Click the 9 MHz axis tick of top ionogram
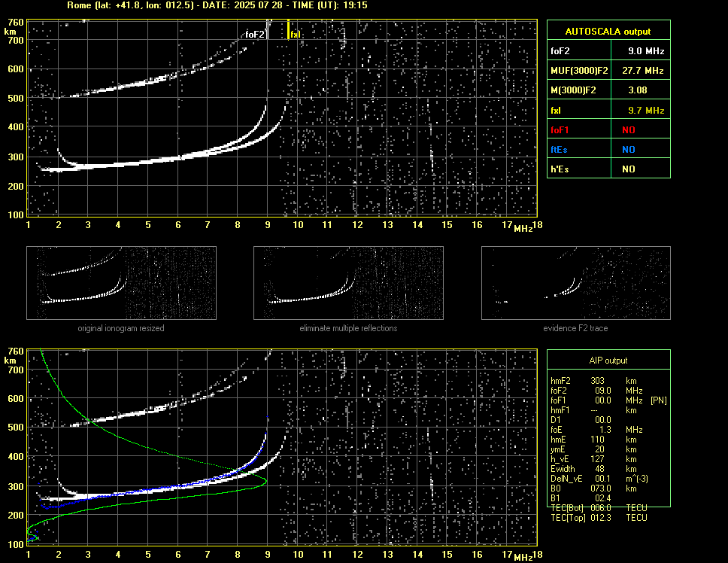The height and width of the screenshot is (563, 728). (x=268, y=225)
